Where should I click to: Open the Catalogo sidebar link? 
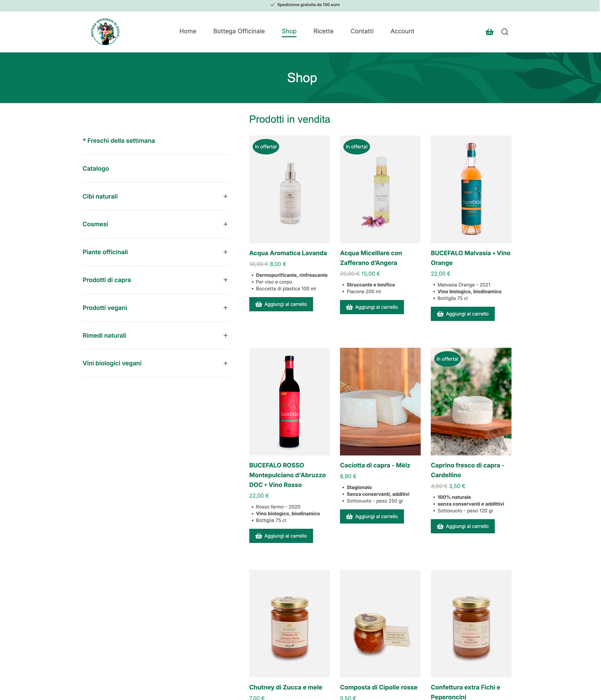point(96,169)
